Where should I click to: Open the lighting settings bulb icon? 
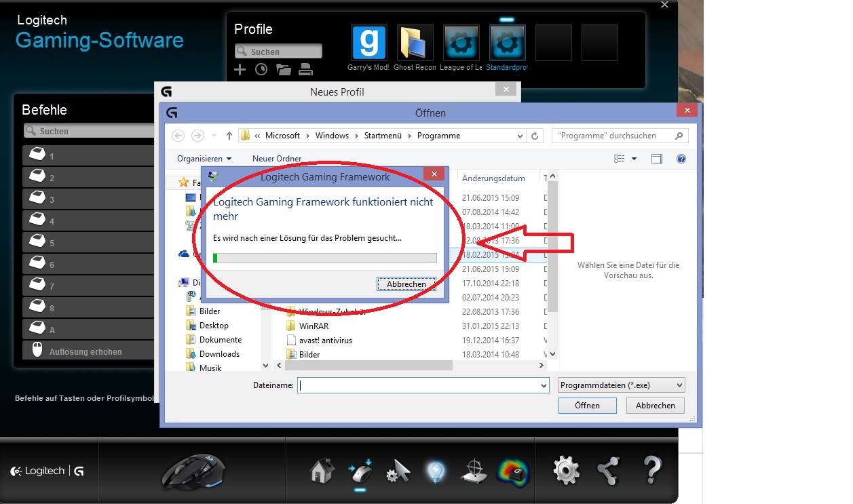tap(436, 470)
